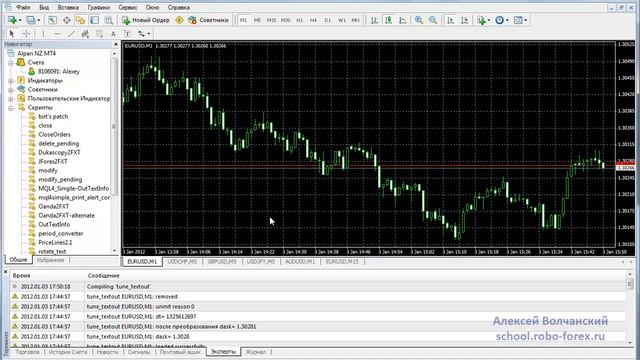The image size is (640, 360).
Task: Zoom out on the chart
Action: pyautogui.click(x=433, y=20)
